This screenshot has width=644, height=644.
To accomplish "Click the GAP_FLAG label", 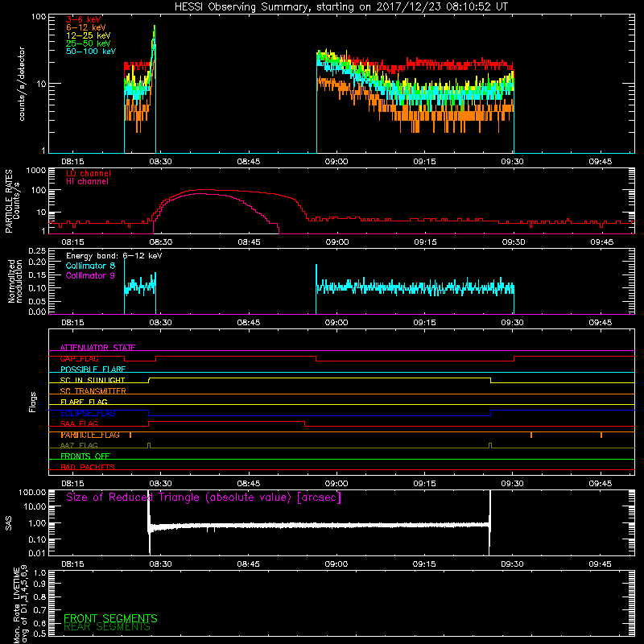I will 79,358.
